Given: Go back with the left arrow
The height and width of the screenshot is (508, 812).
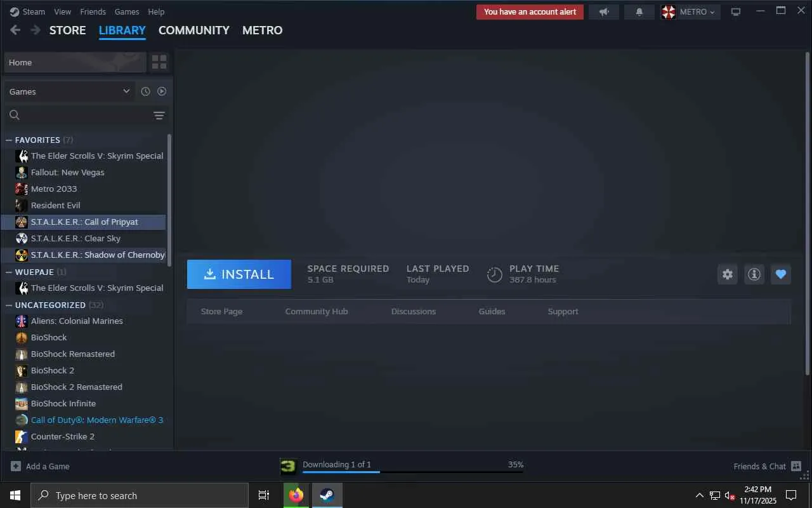Looking at the screenshot, I should (15, 30).
